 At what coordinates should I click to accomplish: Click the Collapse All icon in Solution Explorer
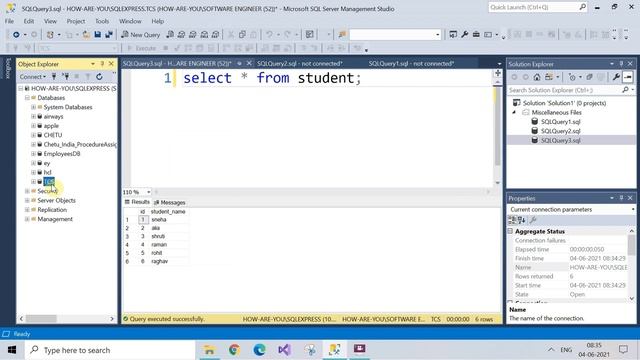click(589, 77)
